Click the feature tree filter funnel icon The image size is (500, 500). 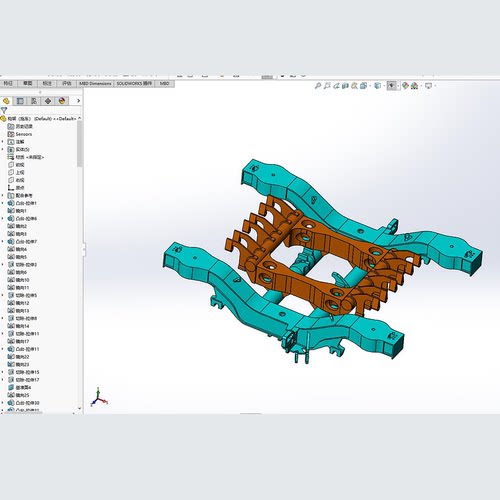point(4,110)
